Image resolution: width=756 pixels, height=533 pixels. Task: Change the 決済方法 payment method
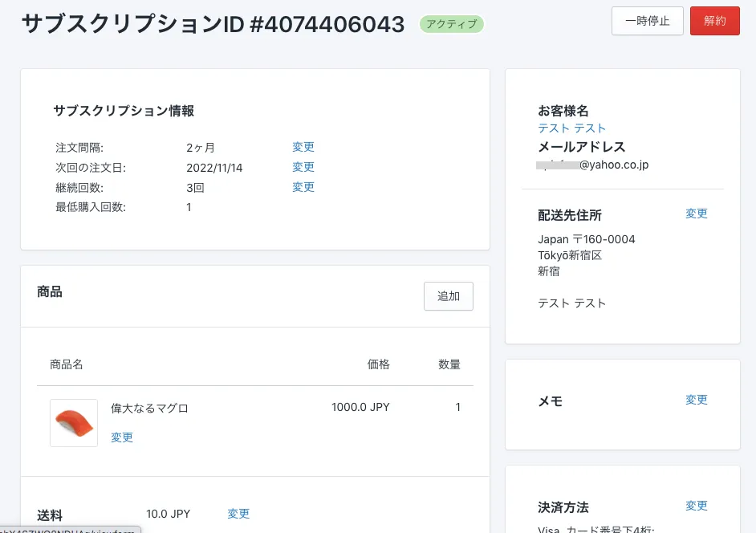click(x=697, y=506)
